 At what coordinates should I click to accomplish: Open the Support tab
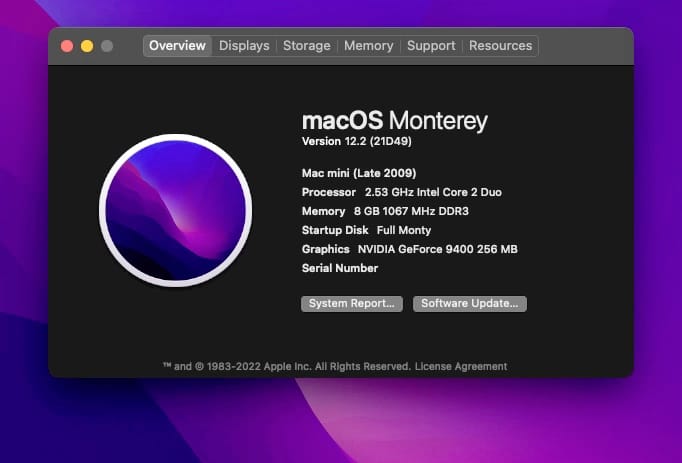(x=431, y=46)
